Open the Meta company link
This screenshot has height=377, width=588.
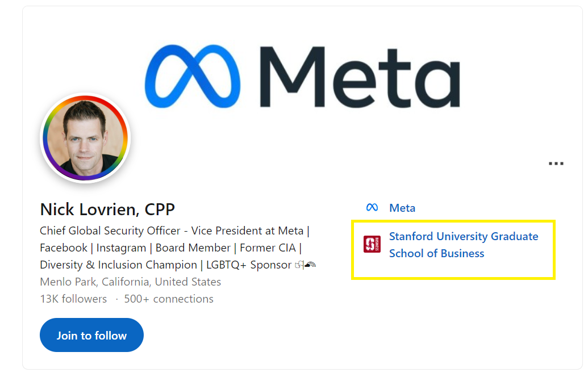402,208
